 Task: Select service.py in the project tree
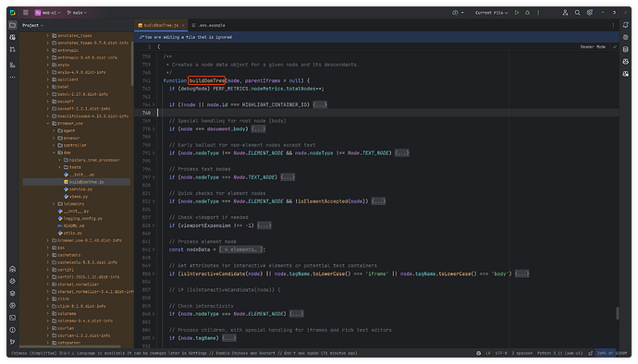click(80, 189)
